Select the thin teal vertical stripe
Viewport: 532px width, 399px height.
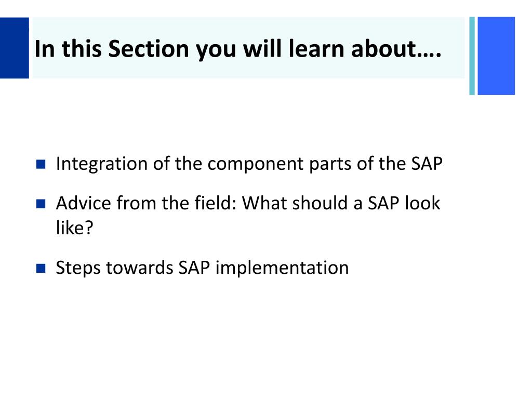coord(472,56)
